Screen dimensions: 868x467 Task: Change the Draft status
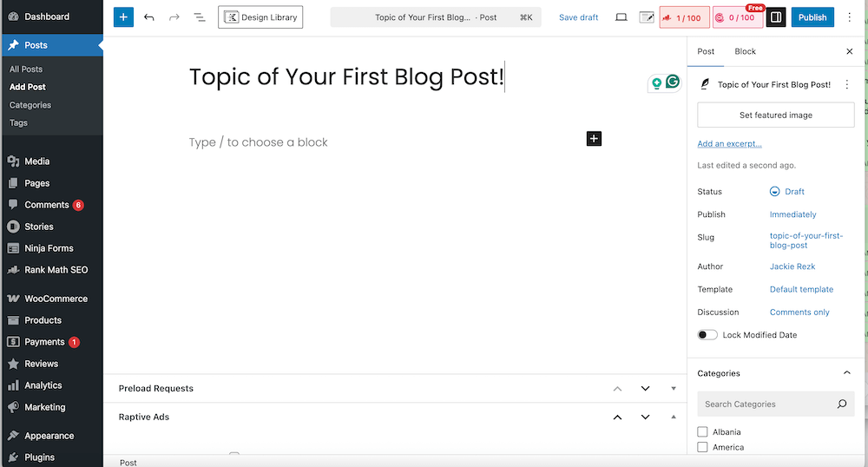point(786,192)
